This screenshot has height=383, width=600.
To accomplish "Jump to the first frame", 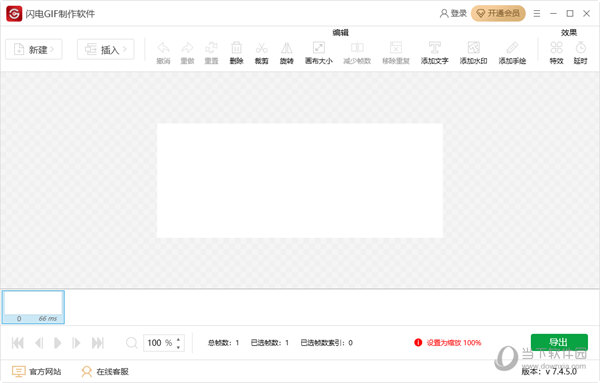I will pyautogui.click(x=18, y=343).
